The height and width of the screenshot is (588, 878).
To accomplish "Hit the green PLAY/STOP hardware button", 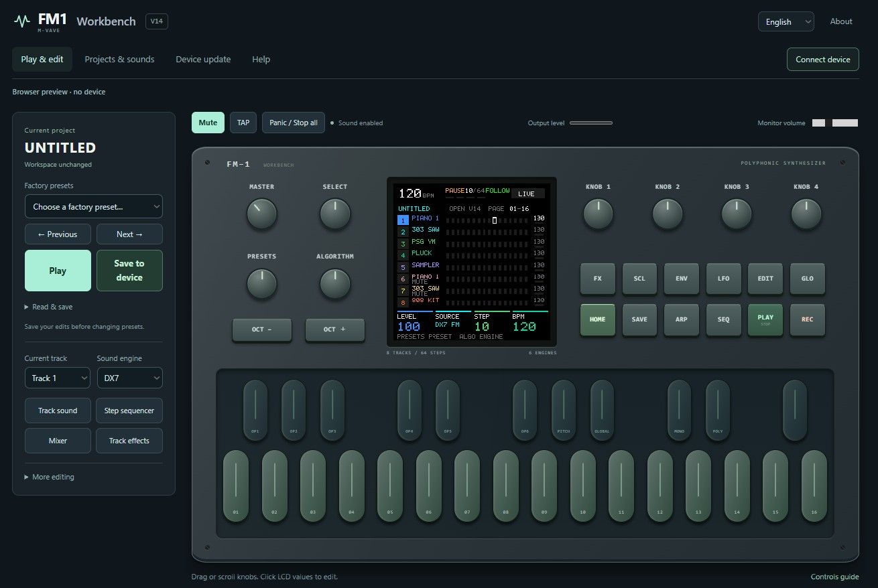I will 765,319.
